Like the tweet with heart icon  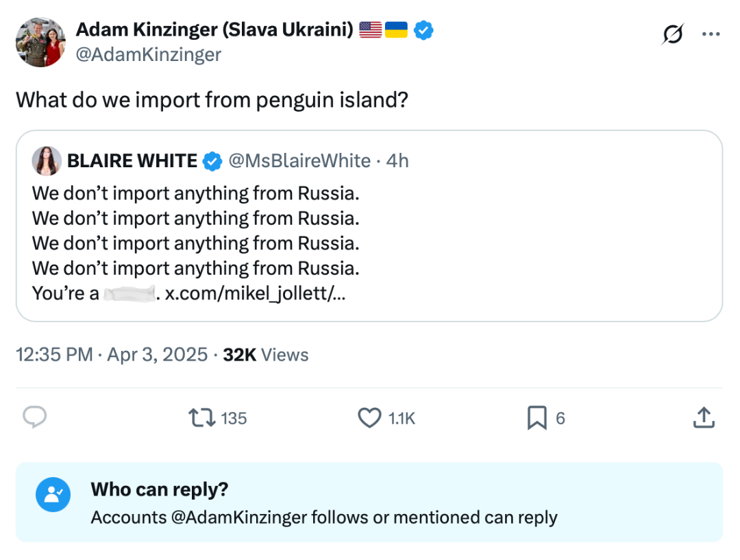point(370,417)
